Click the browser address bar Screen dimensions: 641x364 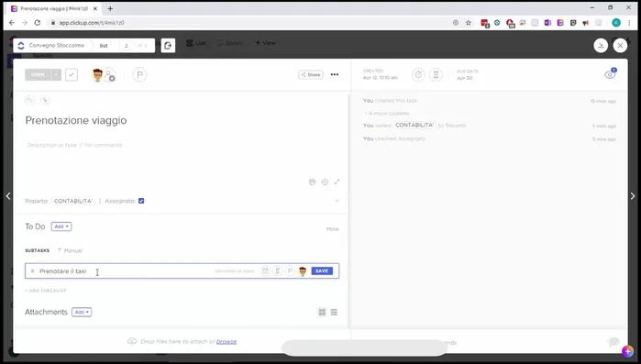[x=249, y=23]
